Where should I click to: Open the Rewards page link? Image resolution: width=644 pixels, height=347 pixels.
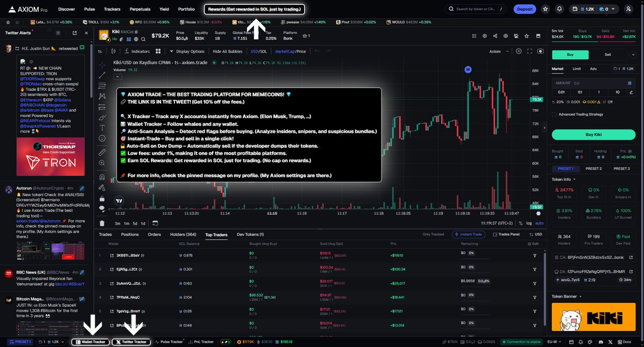click(x=255, y=9)
